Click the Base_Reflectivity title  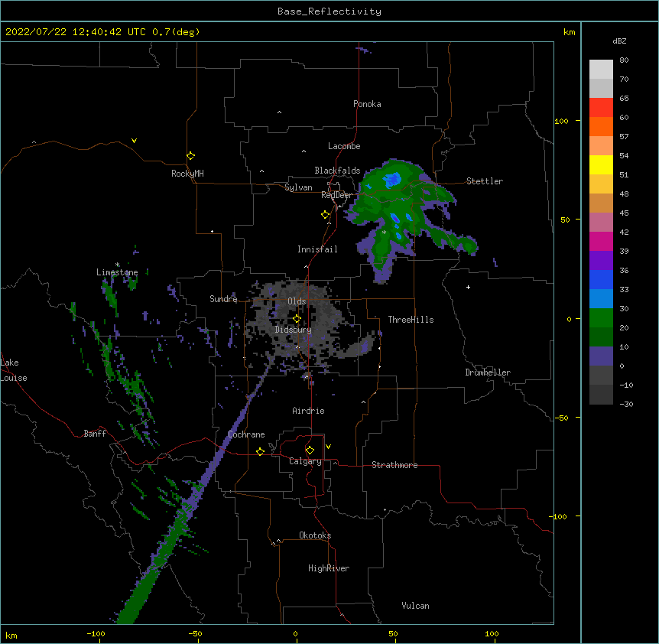(x=329, y=11)
